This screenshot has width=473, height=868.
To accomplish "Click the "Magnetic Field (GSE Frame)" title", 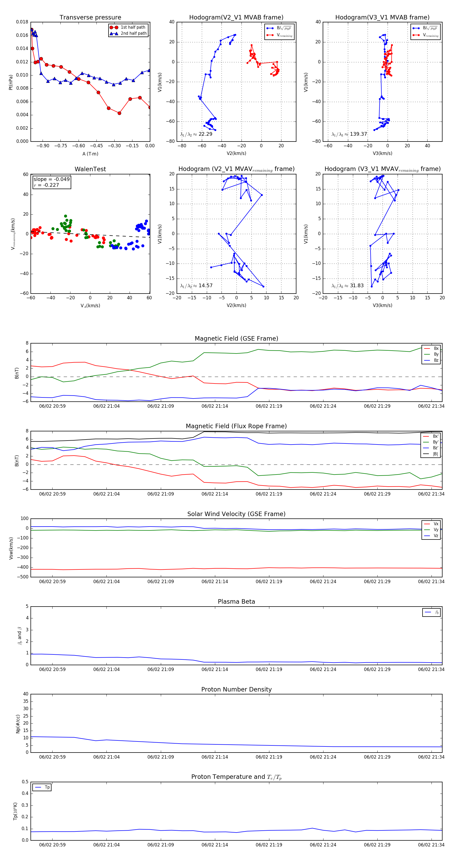I will [x=236, y=339].
